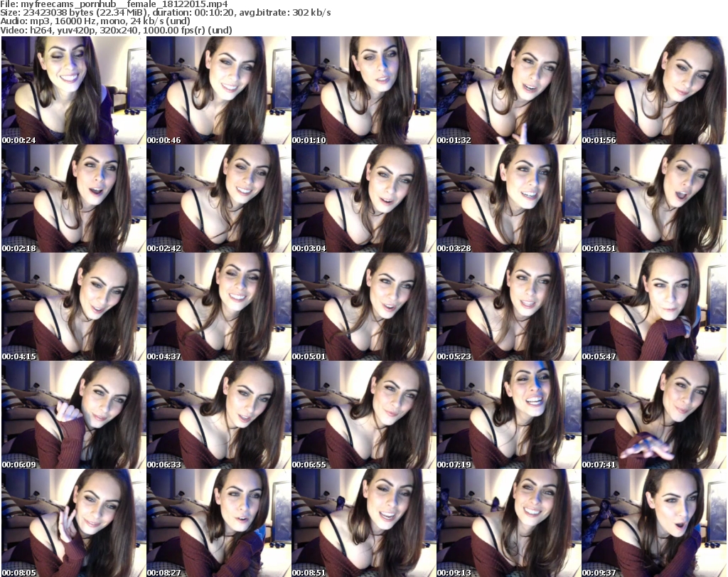Open the frame timestamped 00:00:46
Screen dimensions: 728x577
(219, 90)
